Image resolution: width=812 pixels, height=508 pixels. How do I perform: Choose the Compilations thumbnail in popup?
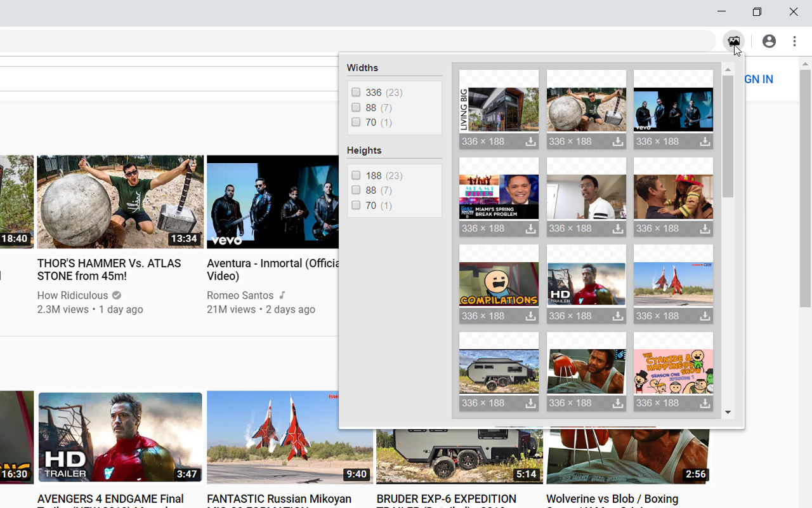[499, 284]
